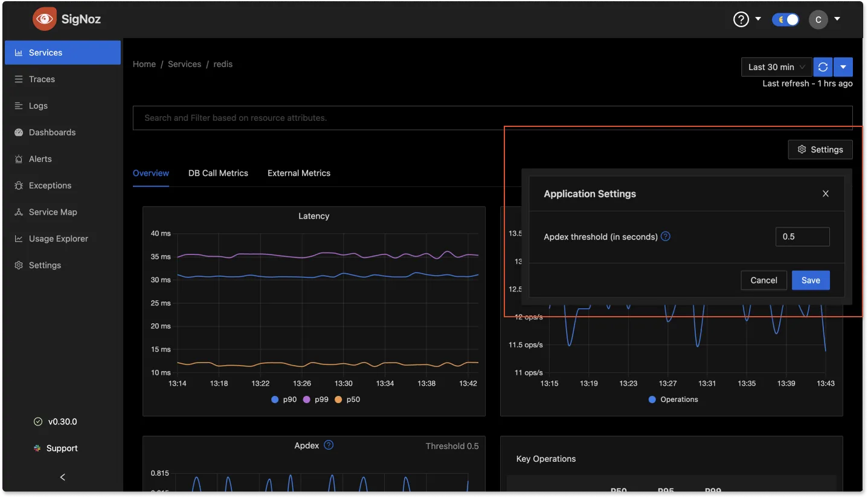Open the help question mark menu
Viewport: 868px width, 498px height.
741,19
